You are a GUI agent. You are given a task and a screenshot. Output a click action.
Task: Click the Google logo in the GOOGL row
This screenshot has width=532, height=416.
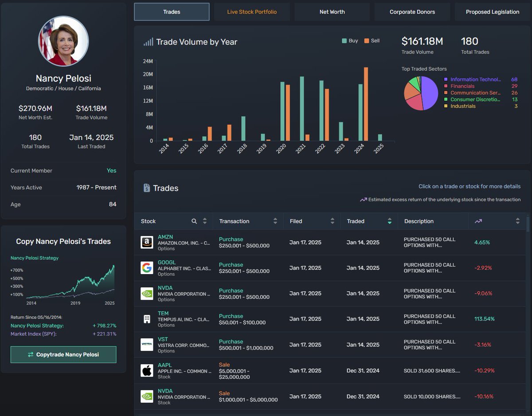tap(147, 268)
